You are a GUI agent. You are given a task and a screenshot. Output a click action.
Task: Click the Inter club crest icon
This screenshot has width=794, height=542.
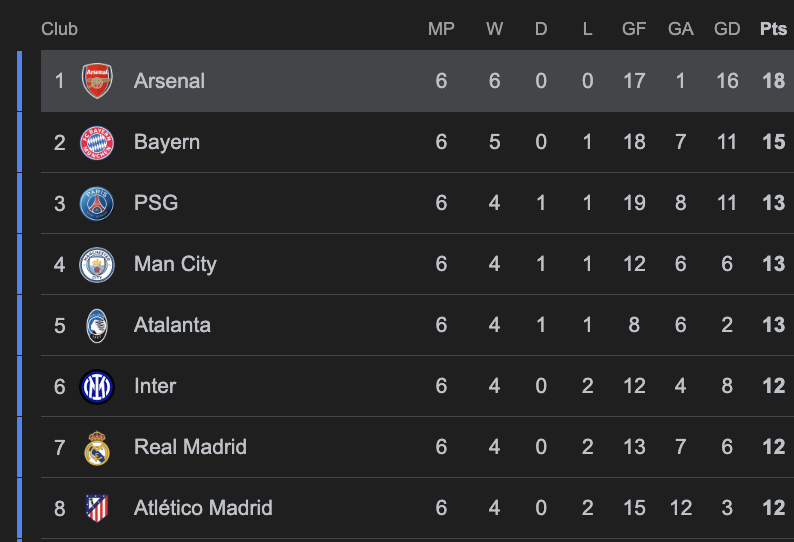[97, 386]
